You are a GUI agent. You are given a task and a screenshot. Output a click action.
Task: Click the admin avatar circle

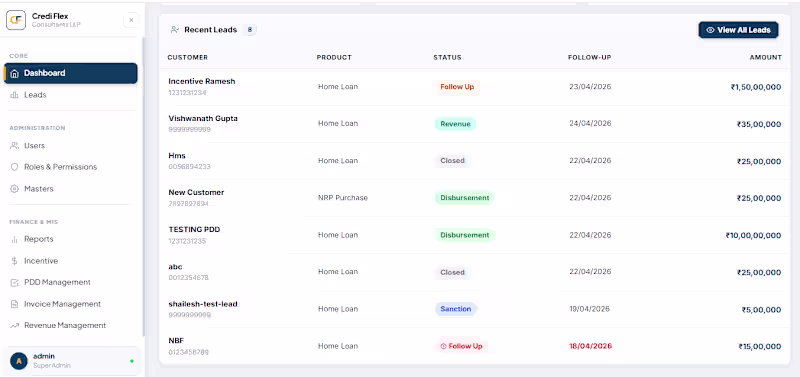[19, 361]
